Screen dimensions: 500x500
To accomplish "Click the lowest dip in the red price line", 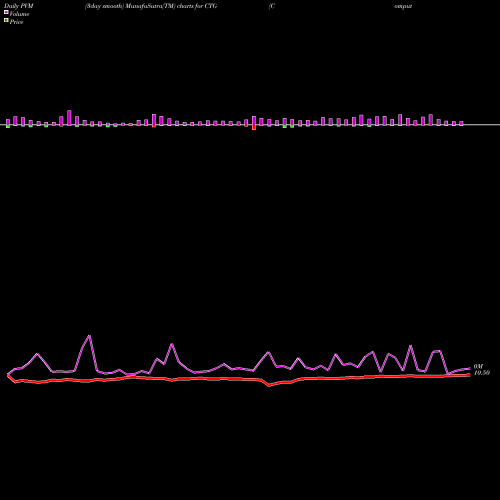I will pos(269,385).
